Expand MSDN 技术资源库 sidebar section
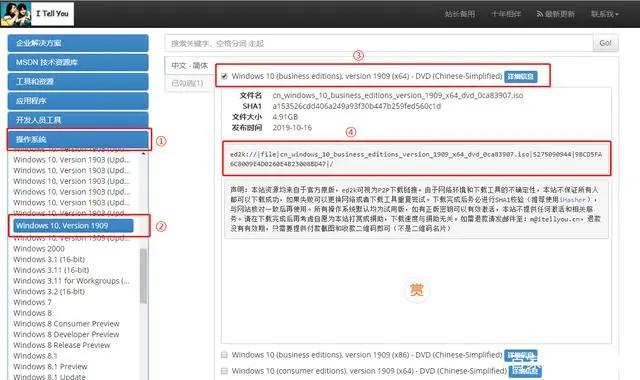 (78, 62)
